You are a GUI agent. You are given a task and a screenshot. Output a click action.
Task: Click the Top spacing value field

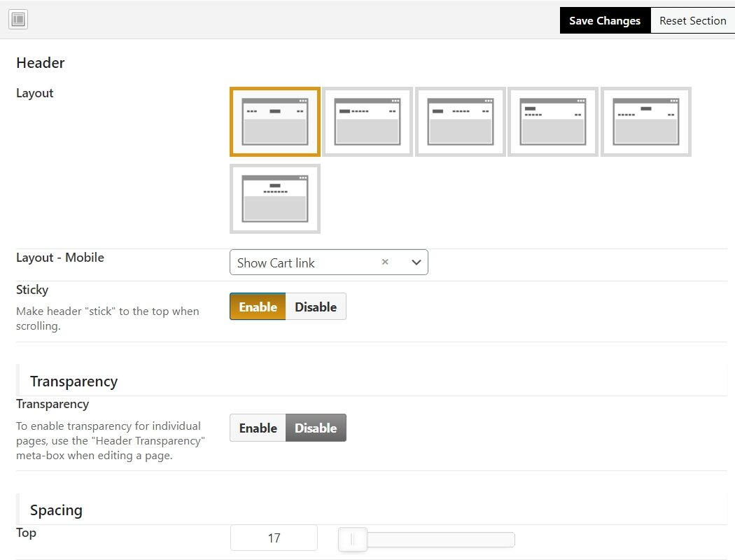[274, 538]
